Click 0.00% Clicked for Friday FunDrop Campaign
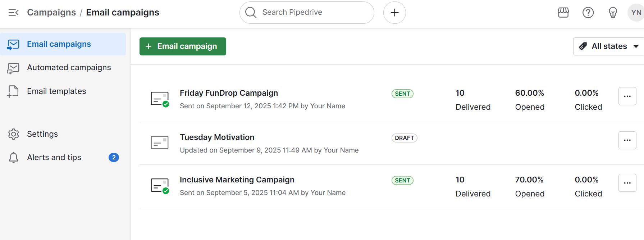The width and height of the screenshot is (644, 240). click(588, 100)
